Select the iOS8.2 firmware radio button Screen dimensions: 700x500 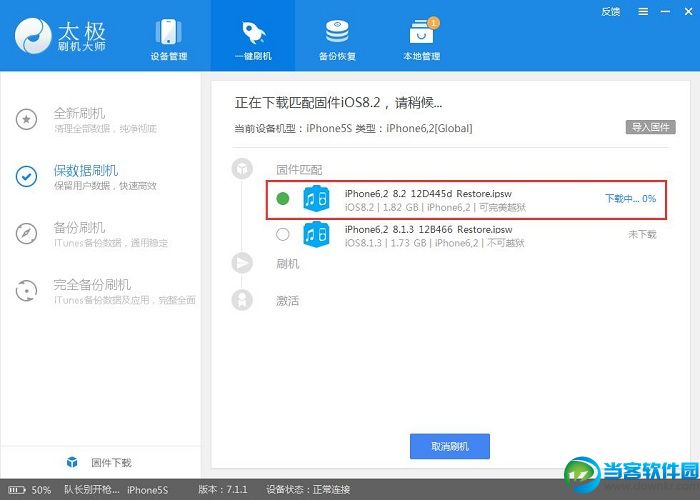[x=283, y=198]
